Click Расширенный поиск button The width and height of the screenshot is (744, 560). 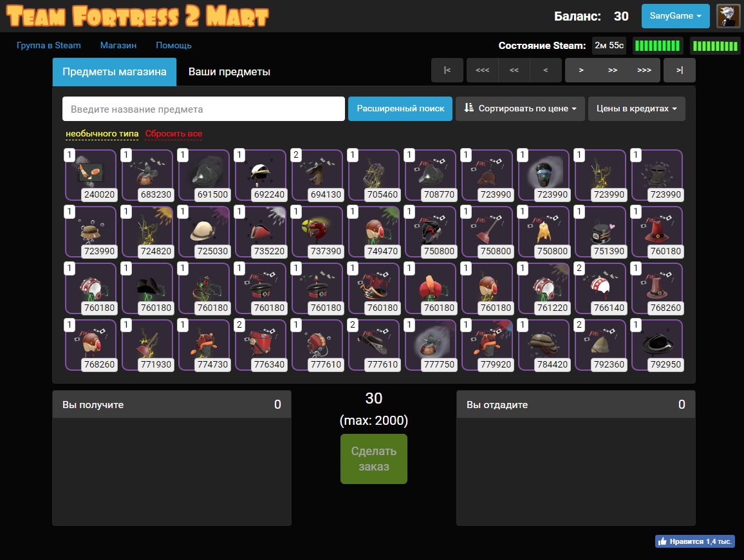click(x=400, y=109)
